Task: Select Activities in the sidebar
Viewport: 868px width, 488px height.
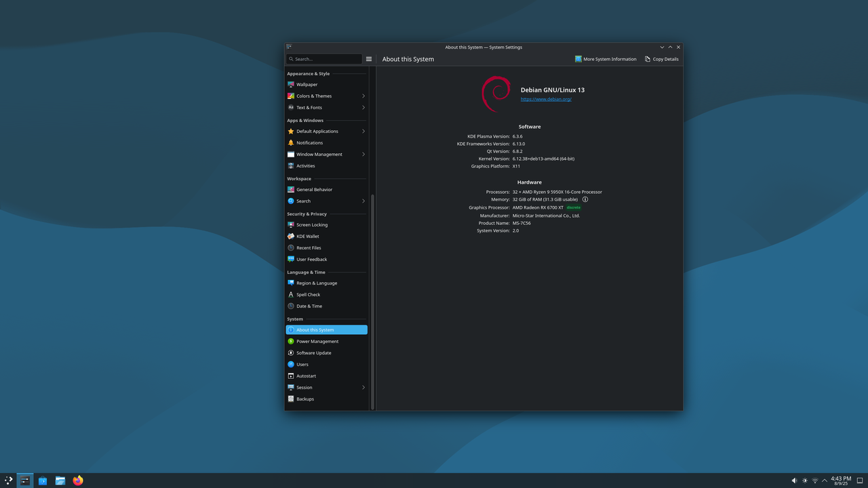Action: coord(326,166)
